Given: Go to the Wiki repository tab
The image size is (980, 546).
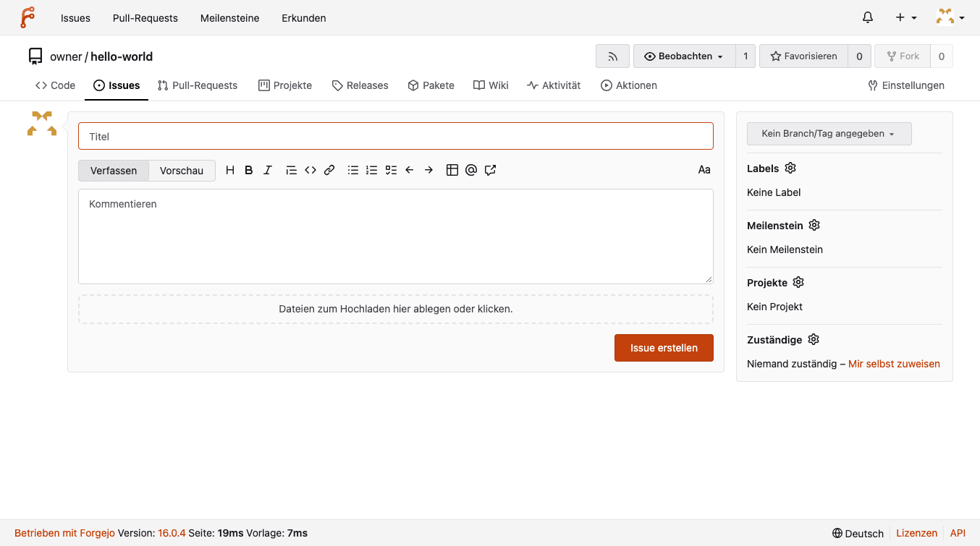Looking at the screenshot, I should [x=491, y=85].
